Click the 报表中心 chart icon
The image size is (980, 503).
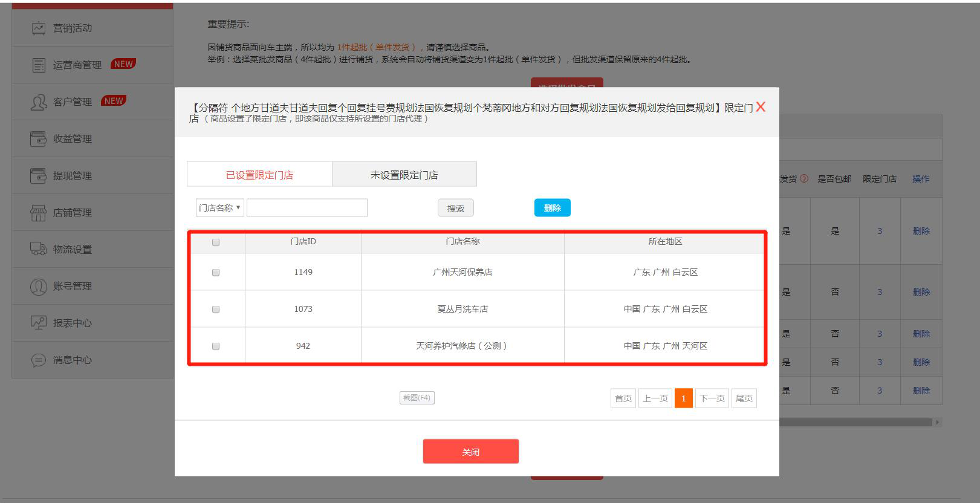coord(38,323)
